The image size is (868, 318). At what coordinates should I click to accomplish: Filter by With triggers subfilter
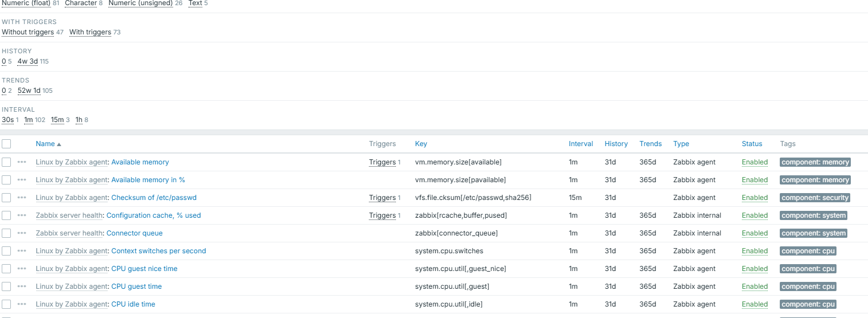(x=90, y=32)
